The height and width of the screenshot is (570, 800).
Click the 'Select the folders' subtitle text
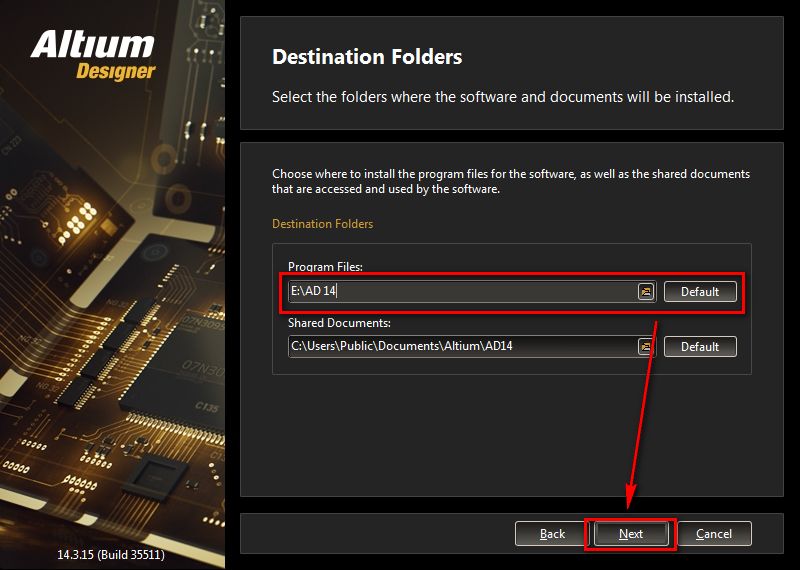[x=503, y=96]
